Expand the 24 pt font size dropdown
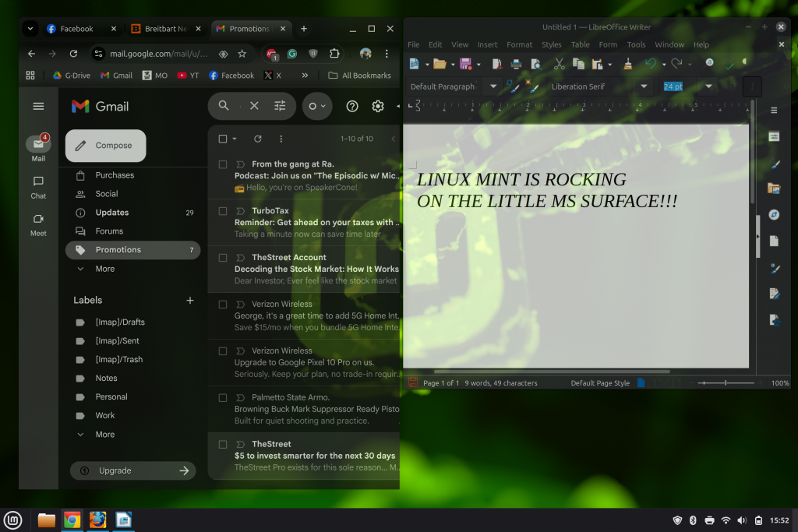 708,86
